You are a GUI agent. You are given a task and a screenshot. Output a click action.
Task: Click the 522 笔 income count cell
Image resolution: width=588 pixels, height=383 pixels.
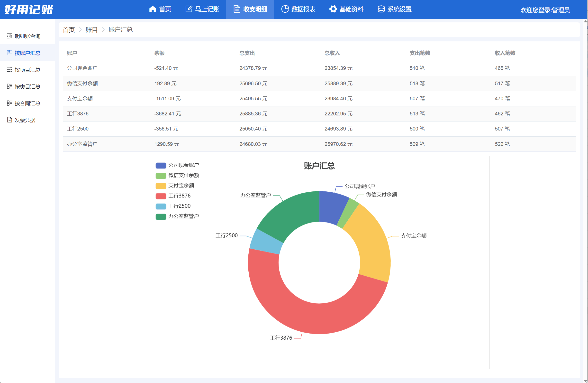502,144
